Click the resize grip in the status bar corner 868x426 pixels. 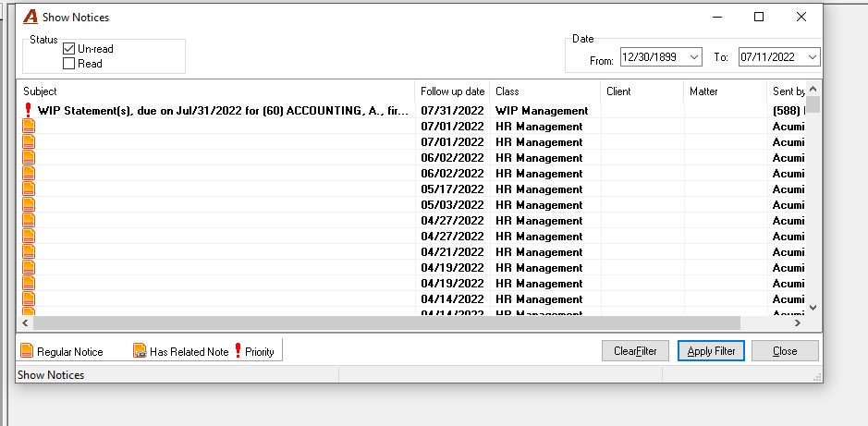817,377
